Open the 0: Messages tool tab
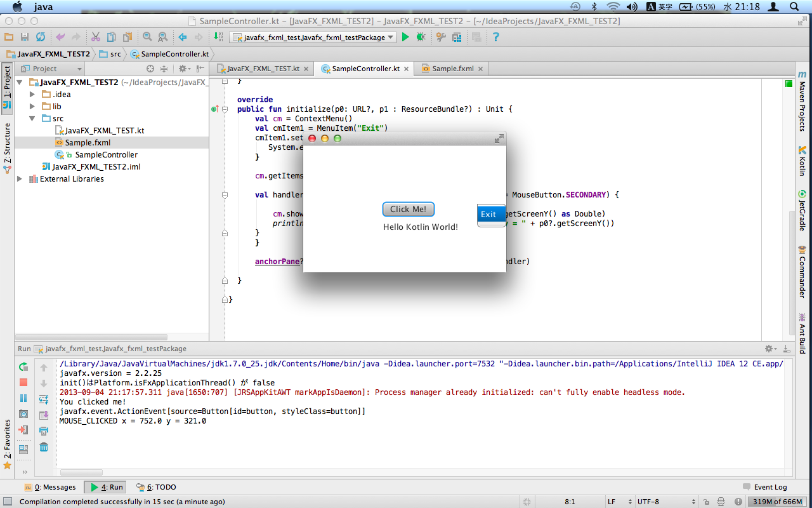Screen dimensions: 812x508 tap(50, 487)
